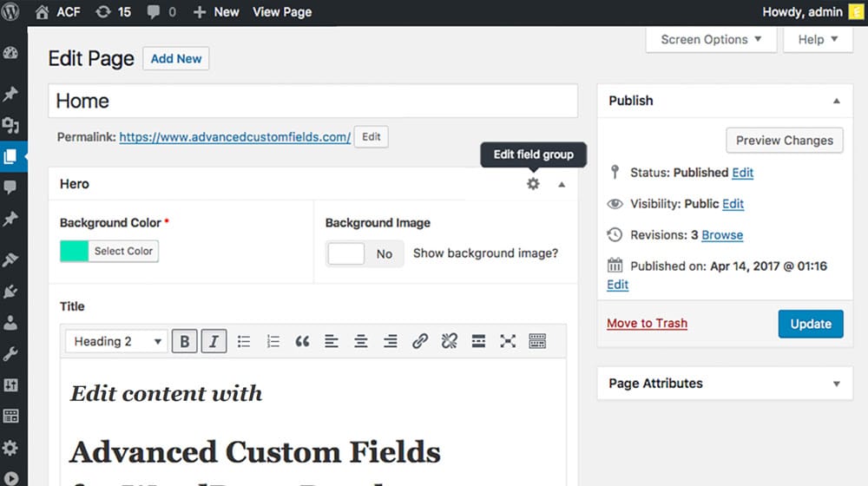Screen dimensions: 868x486
Task: Collapse the Hero metabox arrow
Action: (x=562, y=184)
